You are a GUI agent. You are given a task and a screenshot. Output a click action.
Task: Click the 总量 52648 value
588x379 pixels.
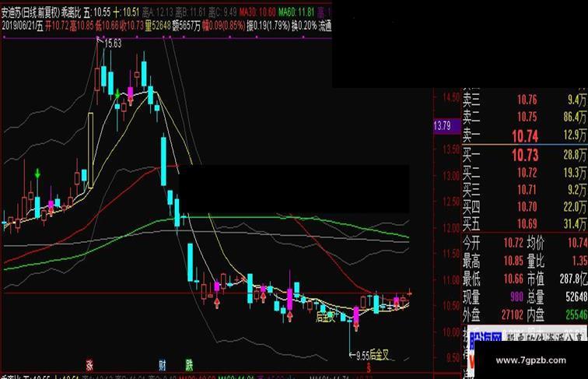576,297
